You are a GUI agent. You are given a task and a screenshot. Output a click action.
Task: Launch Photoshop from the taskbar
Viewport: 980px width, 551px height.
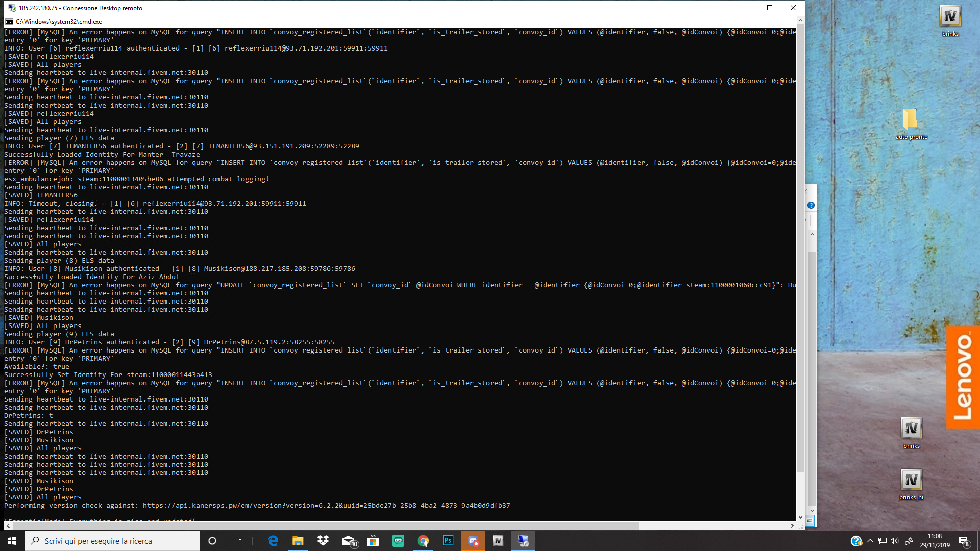click(448, 541)
